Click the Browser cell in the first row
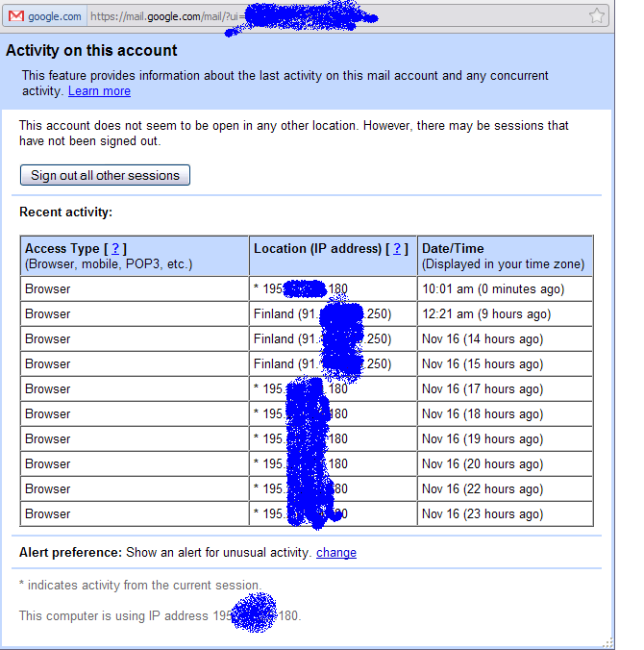 click(48, 289)
